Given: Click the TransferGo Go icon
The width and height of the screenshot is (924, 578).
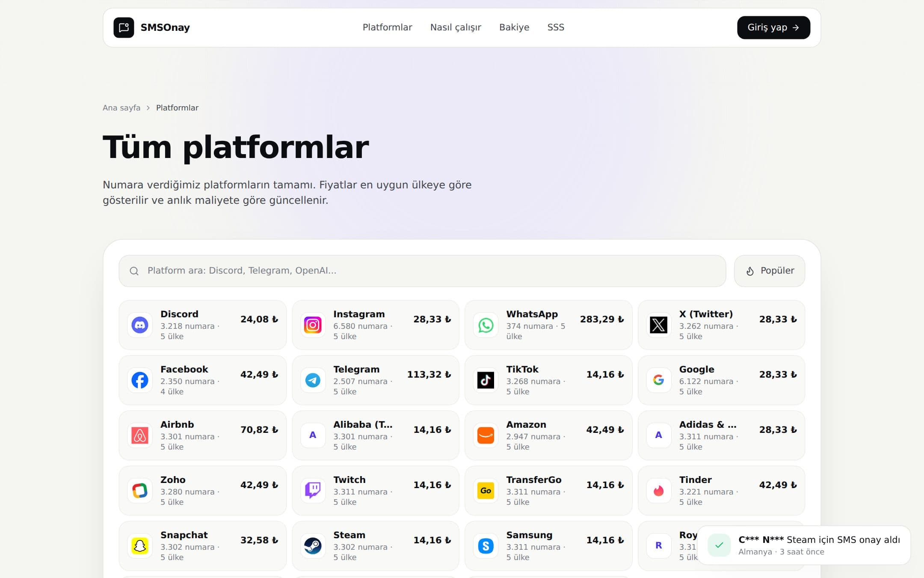Looking at the screenshot, I should (486, 491).
